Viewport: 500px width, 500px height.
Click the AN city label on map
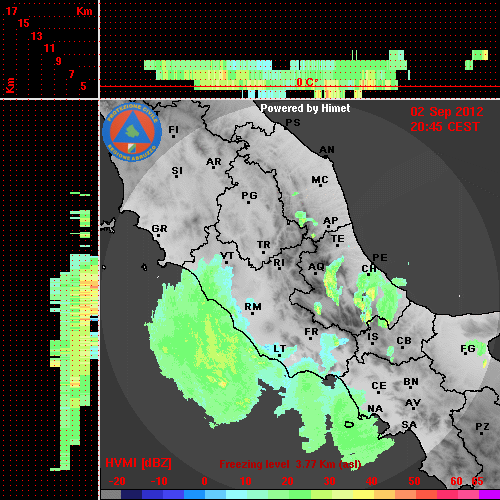coord(327,150)
